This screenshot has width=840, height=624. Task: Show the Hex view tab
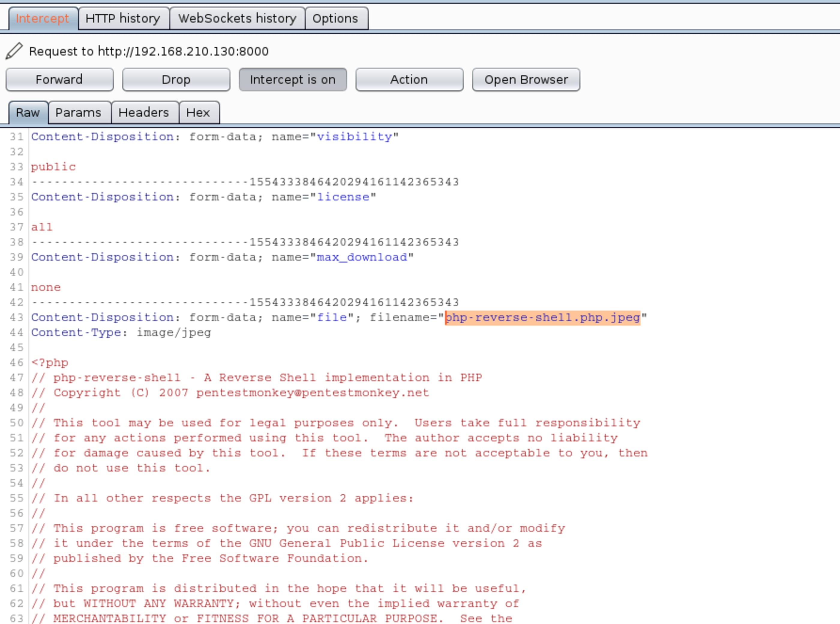(x=198, y=113)
